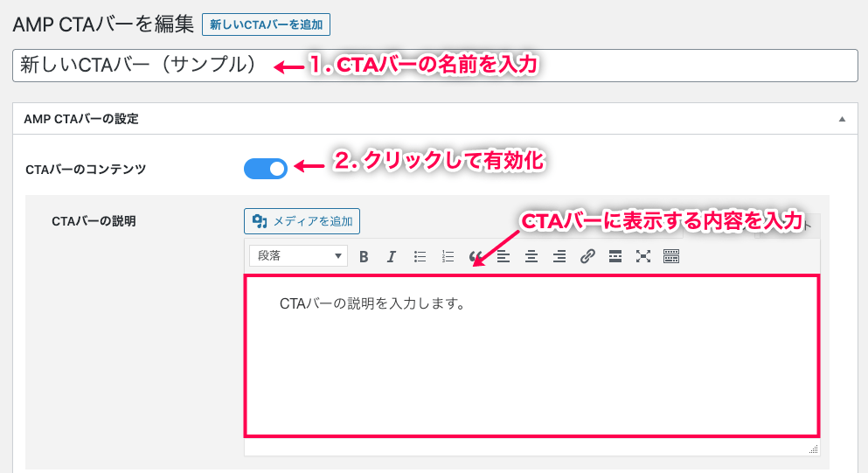
Task: Toggle the editor's extra toolbar row
Action: (671, 256)
